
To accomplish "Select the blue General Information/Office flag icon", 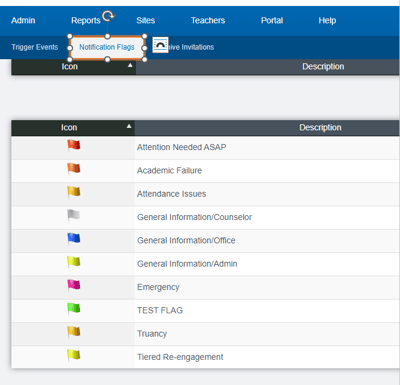I will [74, 239].
